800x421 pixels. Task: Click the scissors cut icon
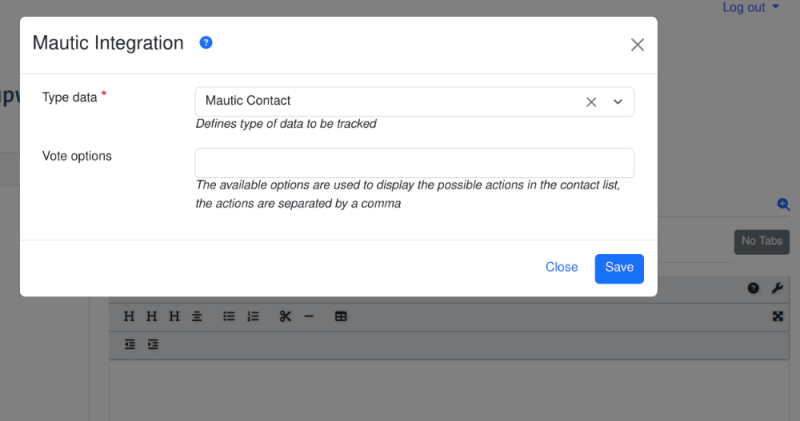click(x=285, y=316)
